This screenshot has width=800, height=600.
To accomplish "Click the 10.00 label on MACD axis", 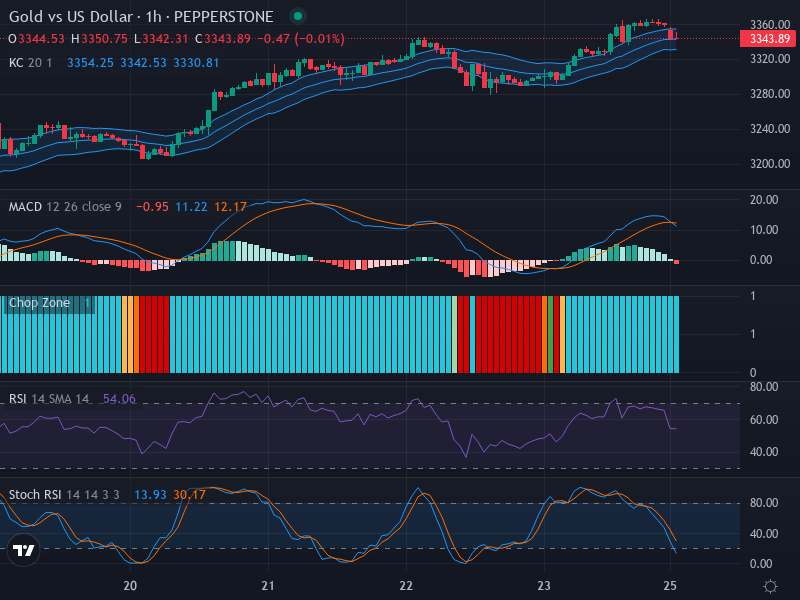I will (x=764, y=230).
